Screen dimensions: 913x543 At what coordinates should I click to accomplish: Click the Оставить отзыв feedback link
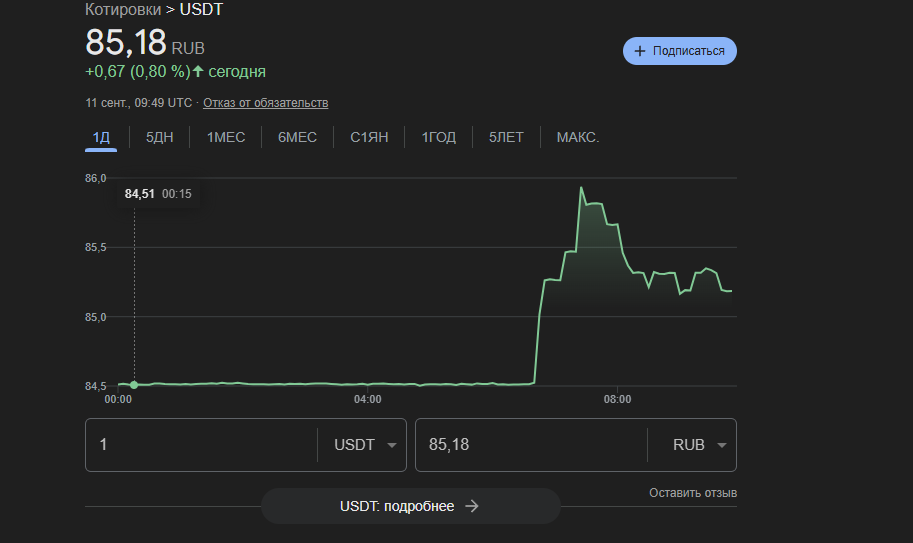click(x=693, y=493)
